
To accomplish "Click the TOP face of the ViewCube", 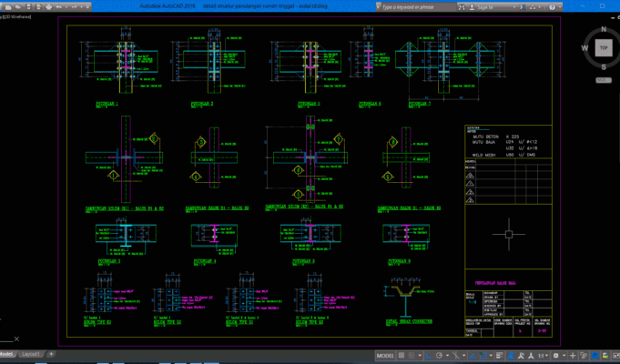I will [x=604, y=48].
